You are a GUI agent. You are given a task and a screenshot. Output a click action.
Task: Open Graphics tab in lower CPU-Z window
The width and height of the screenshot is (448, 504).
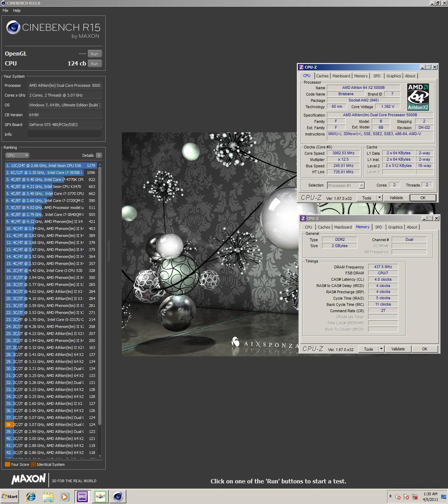click(x=395, y=227)
